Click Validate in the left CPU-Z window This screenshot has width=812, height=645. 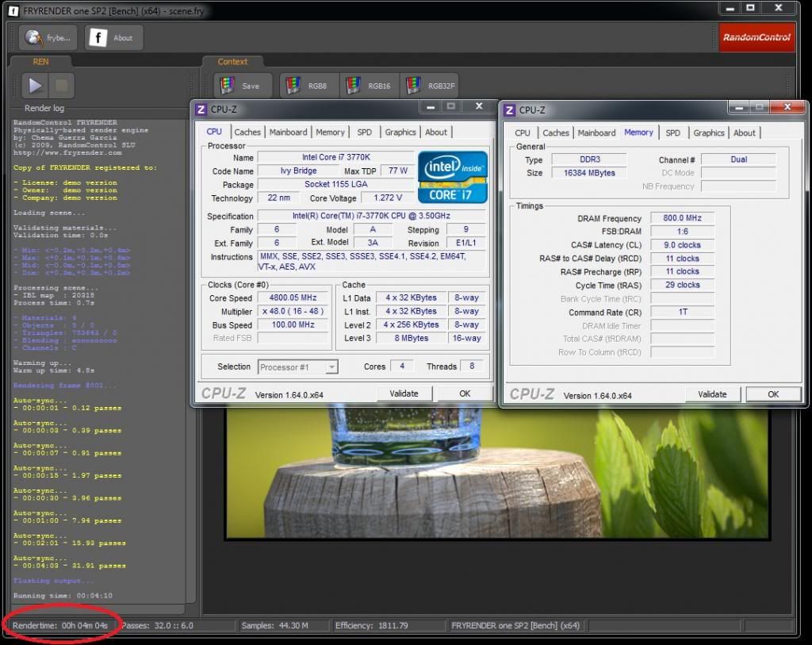click(404, 394)
